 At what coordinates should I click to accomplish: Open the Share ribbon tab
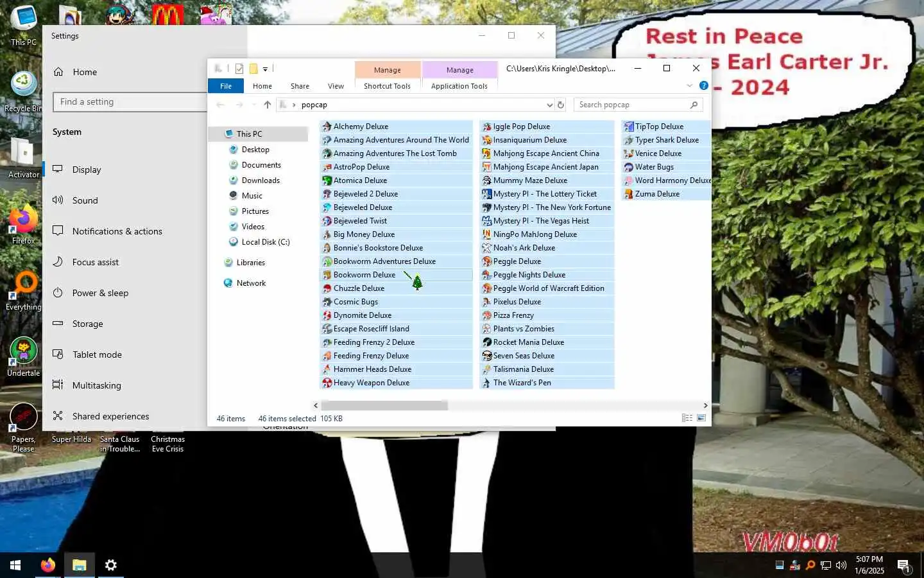300,86
